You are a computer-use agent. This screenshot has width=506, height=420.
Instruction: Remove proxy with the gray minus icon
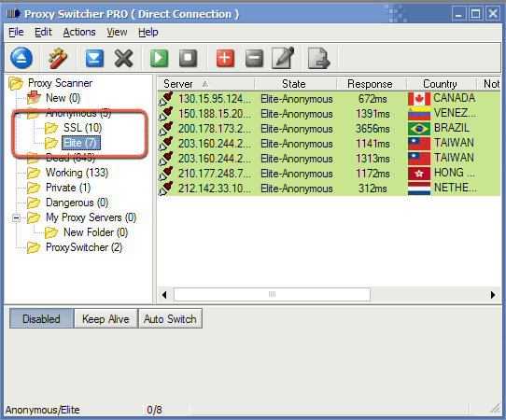point(254,59)
